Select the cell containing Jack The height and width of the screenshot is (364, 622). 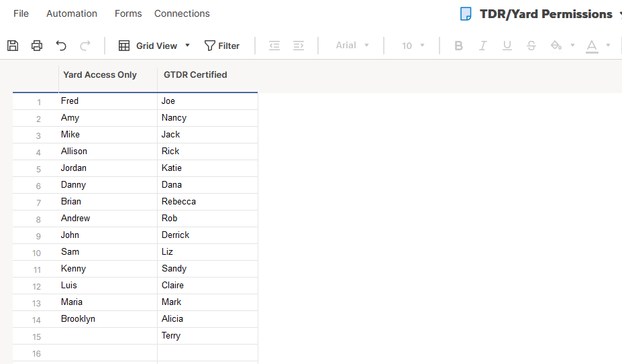coord(207,135)
